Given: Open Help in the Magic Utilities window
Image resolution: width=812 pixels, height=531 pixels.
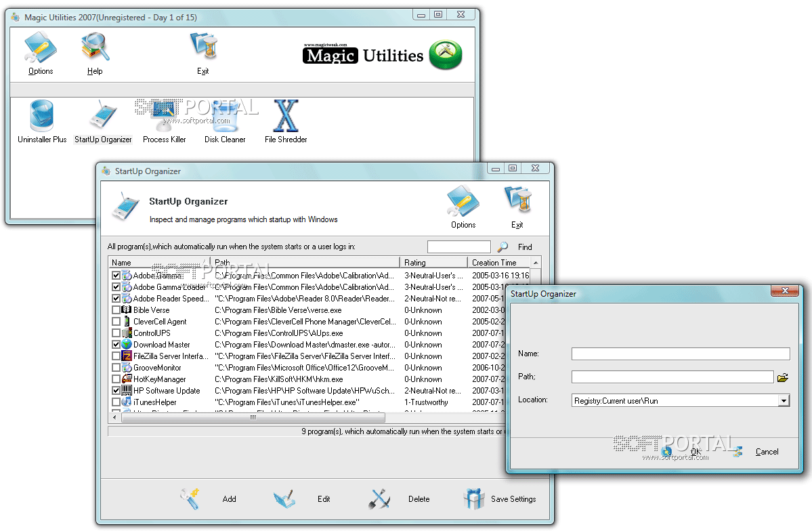Looking at the screenshot, I should [x=95, y=54].
